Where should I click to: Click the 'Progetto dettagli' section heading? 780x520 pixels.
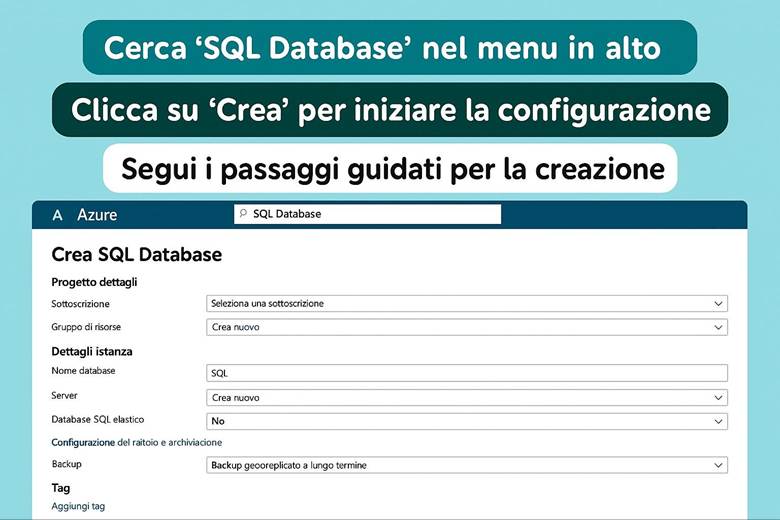94,282
